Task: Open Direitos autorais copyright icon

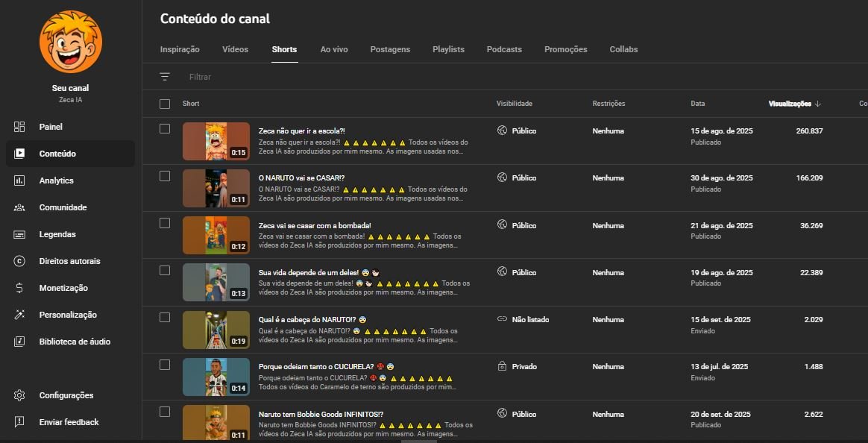Action: tap(20, 261)
